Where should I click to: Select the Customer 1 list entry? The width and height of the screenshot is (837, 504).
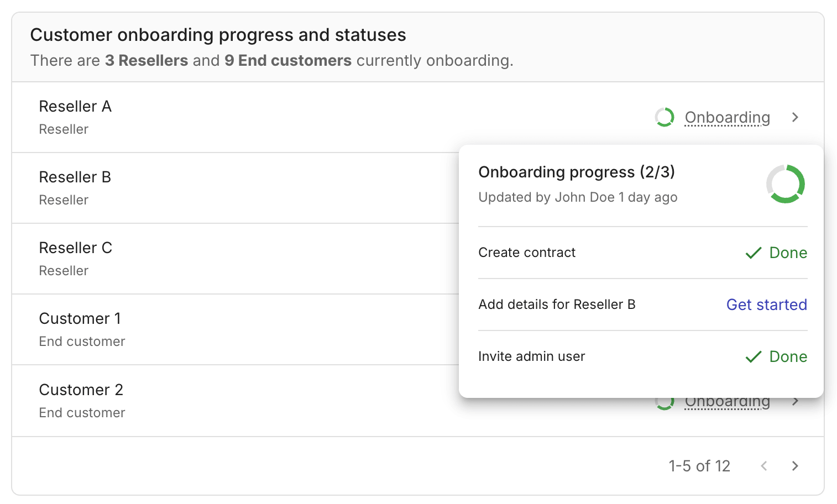coord(80,318)
